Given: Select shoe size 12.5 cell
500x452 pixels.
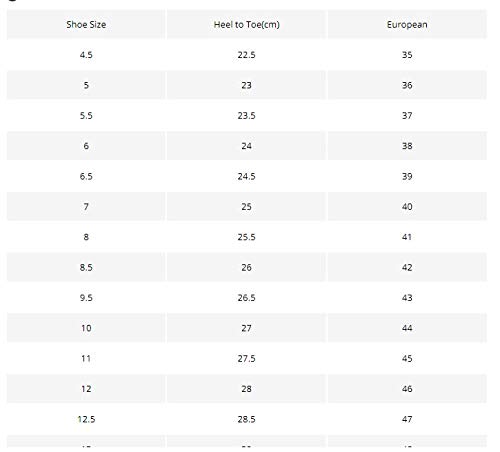Looking at the screenshot, I should tap(86, 419).
